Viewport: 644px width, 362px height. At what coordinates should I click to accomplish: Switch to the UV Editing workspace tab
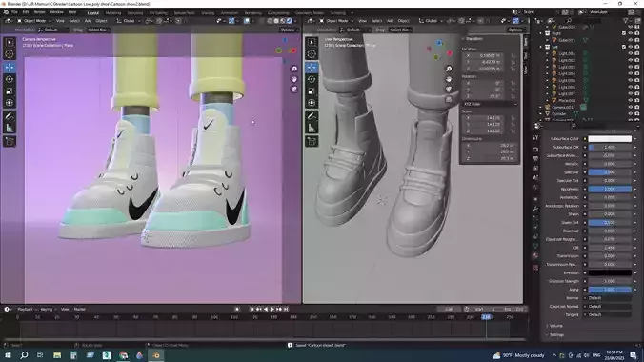tap(158, 12)
